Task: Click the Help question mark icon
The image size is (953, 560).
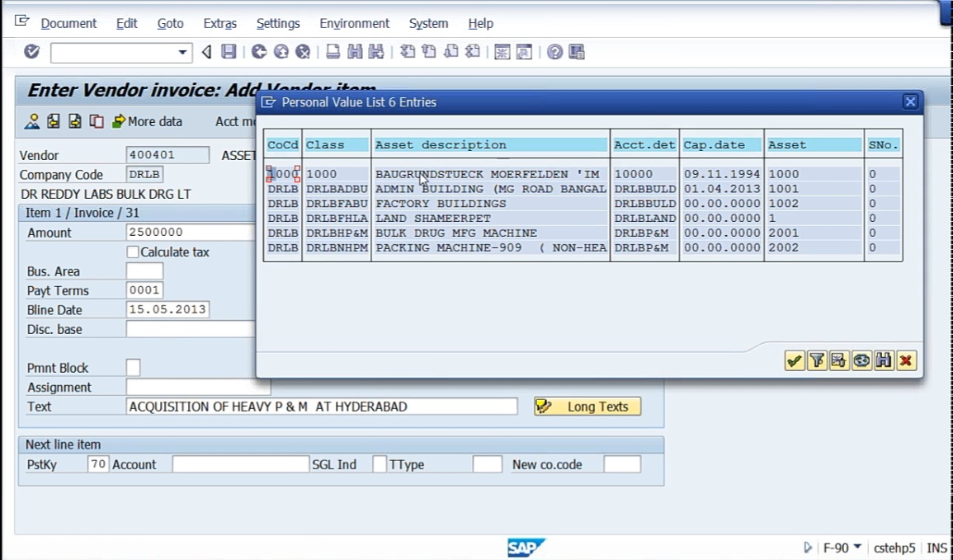Action: (554, 52)
